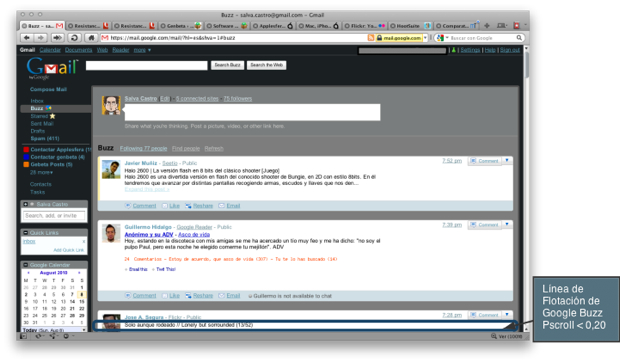Open a new tab with the plus icon
This screenshot has width=620, height=363.
coord(487,26)
